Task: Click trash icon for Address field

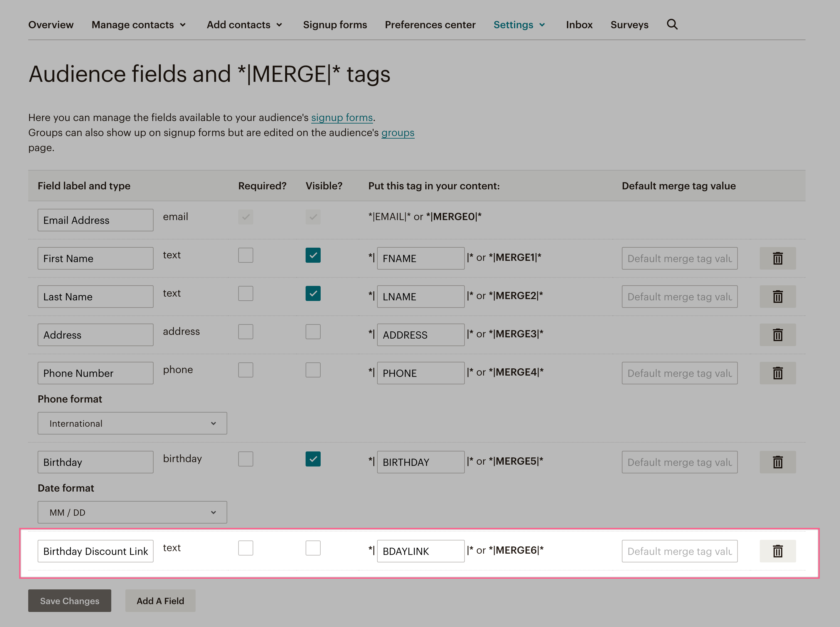Action: [777, 335]
